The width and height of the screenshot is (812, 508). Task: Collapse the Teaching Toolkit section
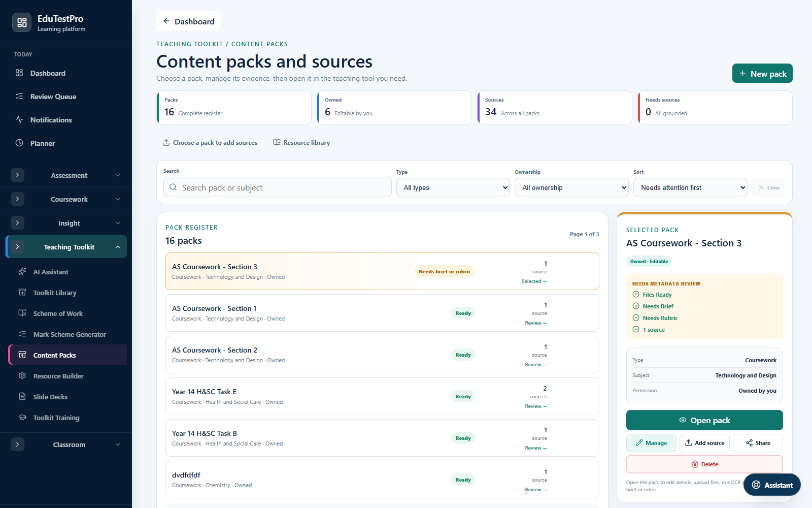tap(66, 247)
